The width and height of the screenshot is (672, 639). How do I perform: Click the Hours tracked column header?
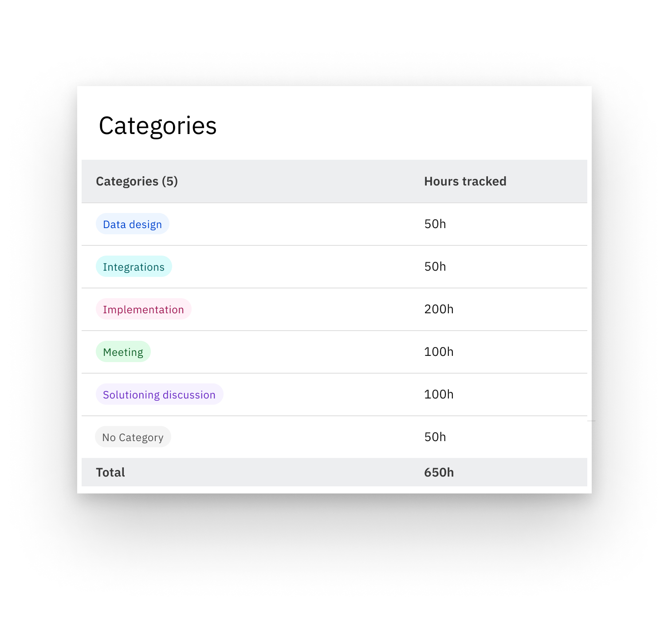465,181
